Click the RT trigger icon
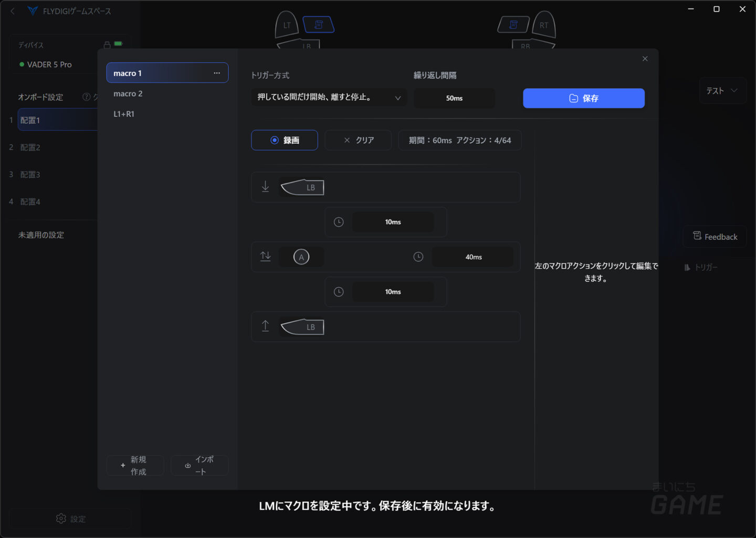756x538 pixels. (544, 25)
